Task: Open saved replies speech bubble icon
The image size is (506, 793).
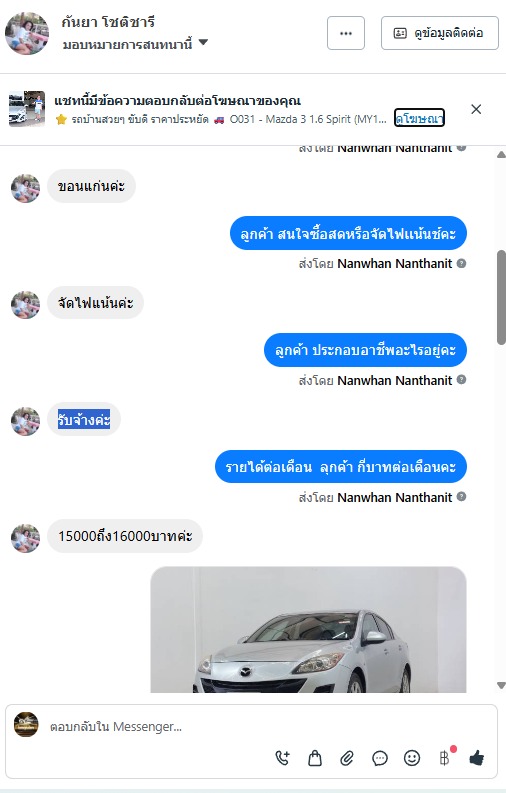Action: (x=380, y=758)
